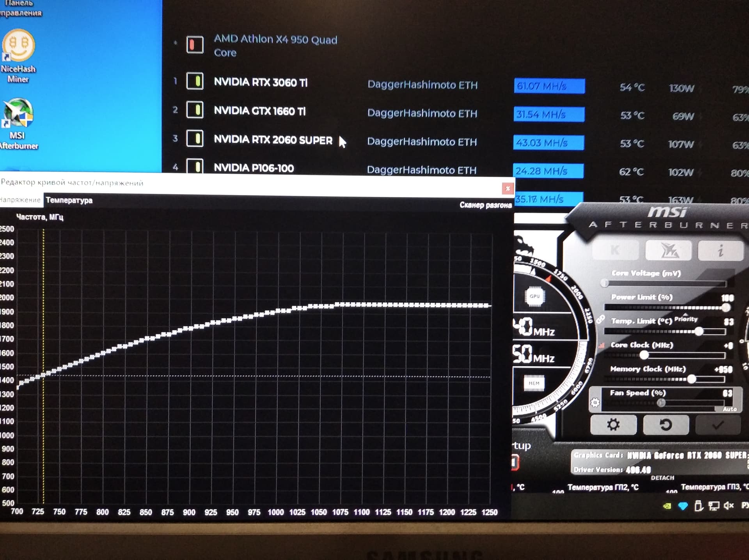Click DaggerHashimoto ETH in the P106-100 row
Viewport: 749px width, 560px height.
pyautogui.click(x=422, y=170)
